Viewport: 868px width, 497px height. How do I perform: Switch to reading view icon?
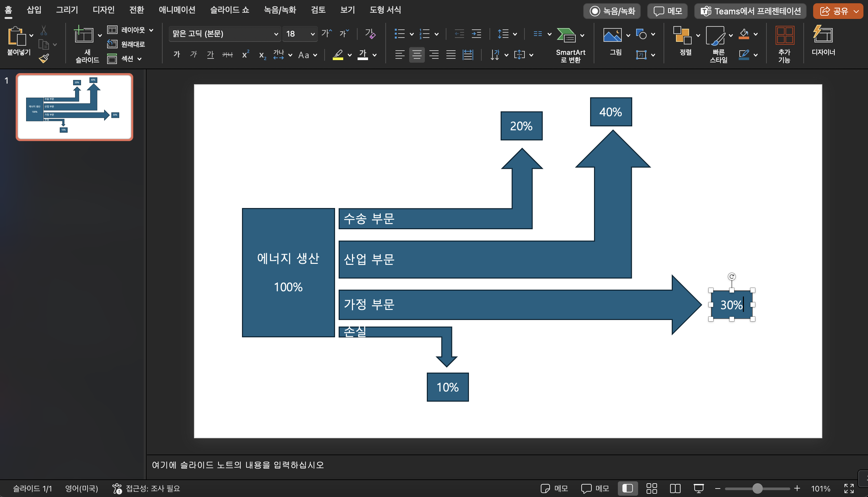point(675,489)
